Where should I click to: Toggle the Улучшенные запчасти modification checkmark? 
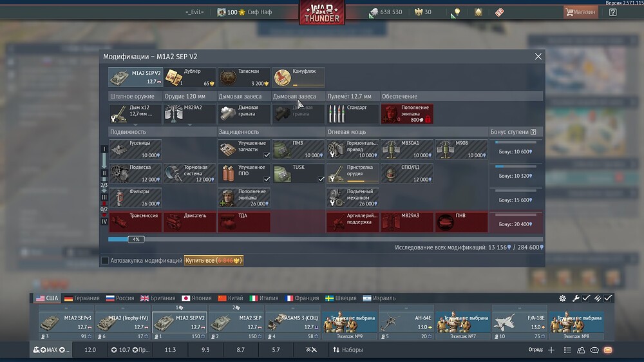pos(267,155)
